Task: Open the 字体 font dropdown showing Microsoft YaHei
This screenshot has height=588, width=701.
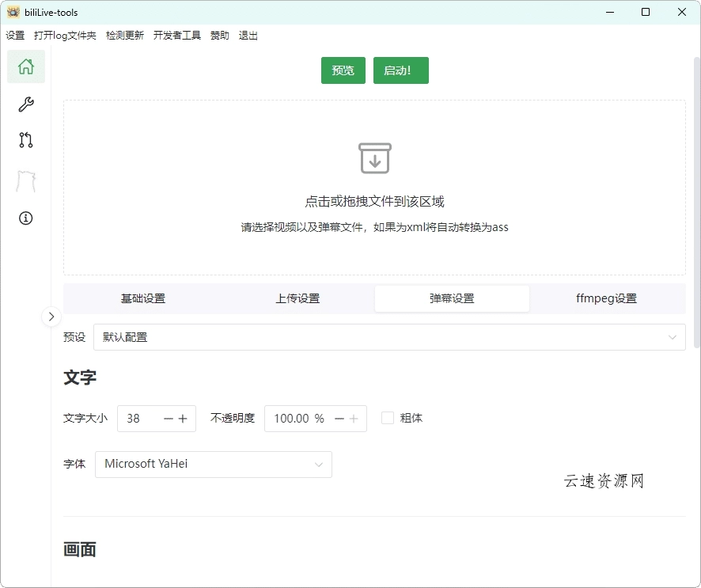Action: click(x=214, y=465)
